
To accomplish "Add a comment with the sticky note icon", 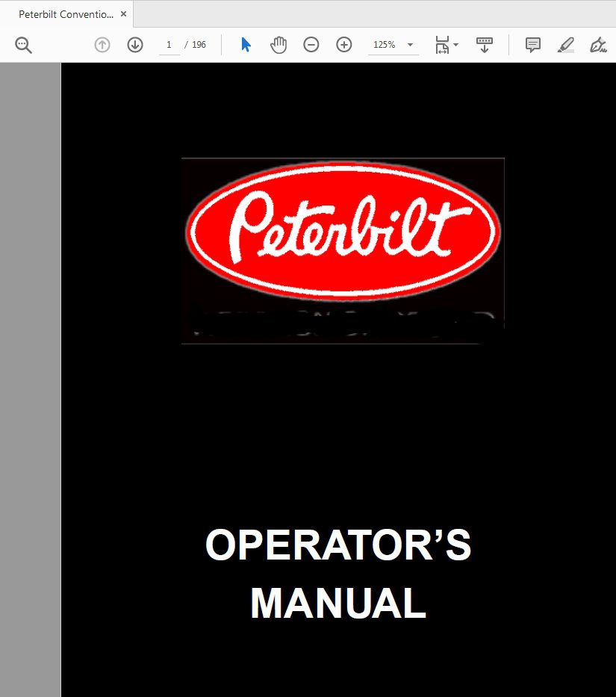I will coord(533,45).
